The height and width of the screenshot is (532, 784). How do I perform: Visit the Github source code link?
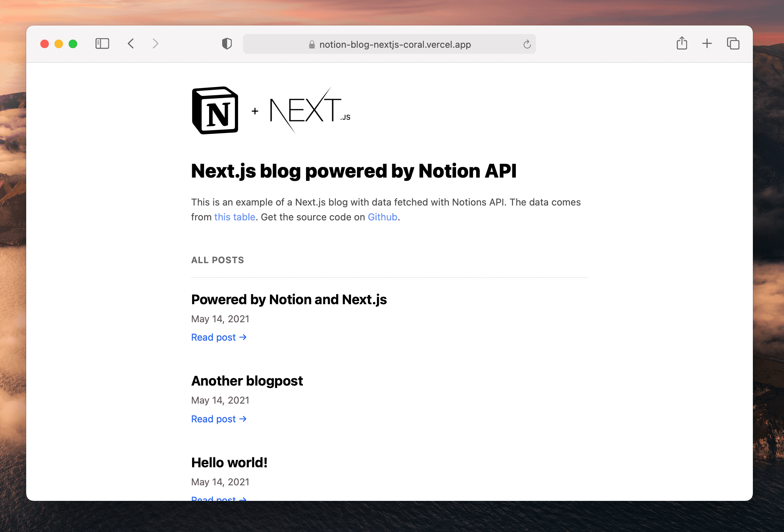[x=382, y=217]
